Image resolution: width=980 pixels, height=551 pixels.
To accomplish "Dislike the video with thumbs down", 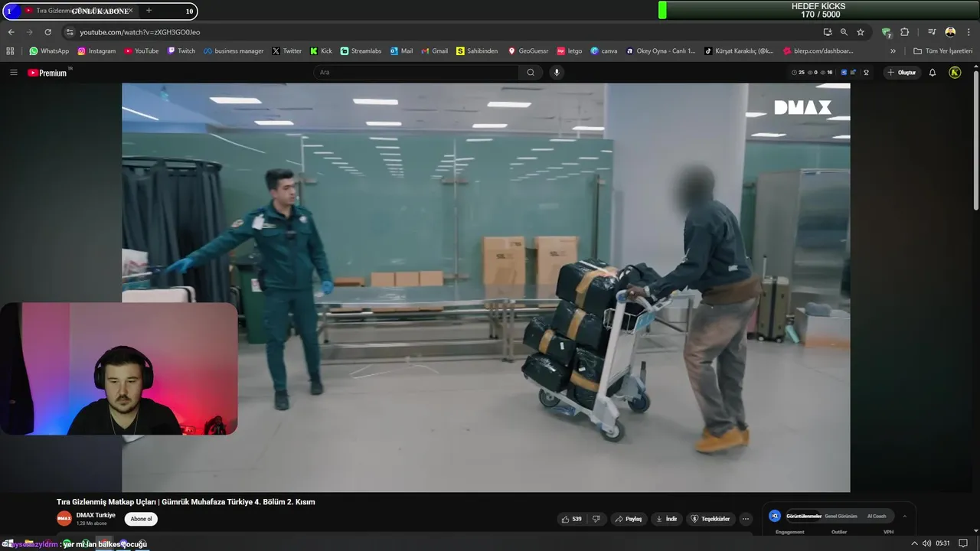I will click(596, 519).
